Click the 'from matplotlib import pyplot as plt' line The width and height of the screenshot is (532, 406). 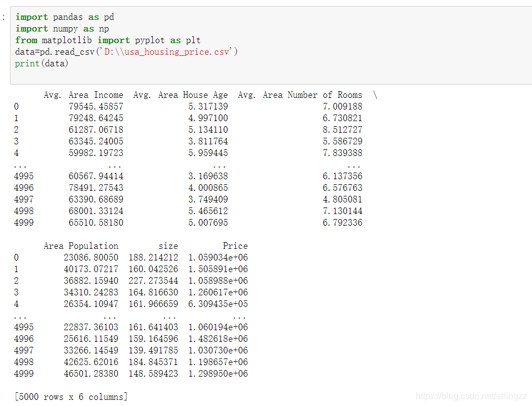108,40
